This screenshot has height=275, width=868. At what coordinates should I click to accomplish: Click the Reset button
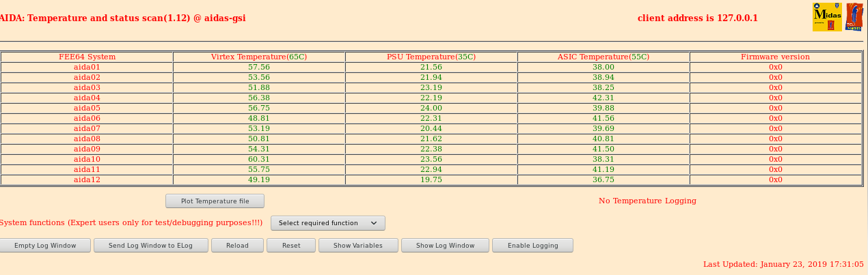[x=291, y=246]
